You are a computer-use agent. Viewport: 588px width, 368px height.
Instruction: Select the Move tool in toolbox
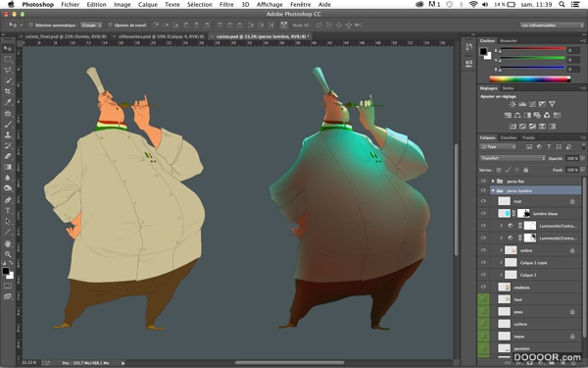click(x=8, y=48)
